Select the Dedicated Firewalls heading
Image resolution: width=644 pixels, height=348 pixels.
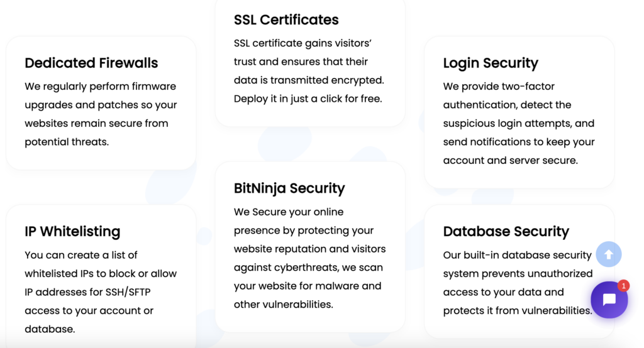click(91, 63)
